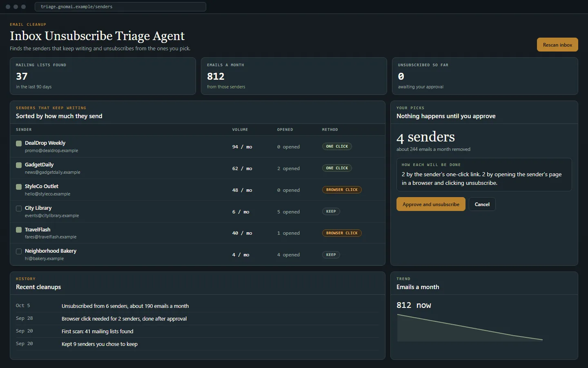This screenshot has height=368, width=588.
Task: Click fares@travelflash.example address
Action: (51, 237)
